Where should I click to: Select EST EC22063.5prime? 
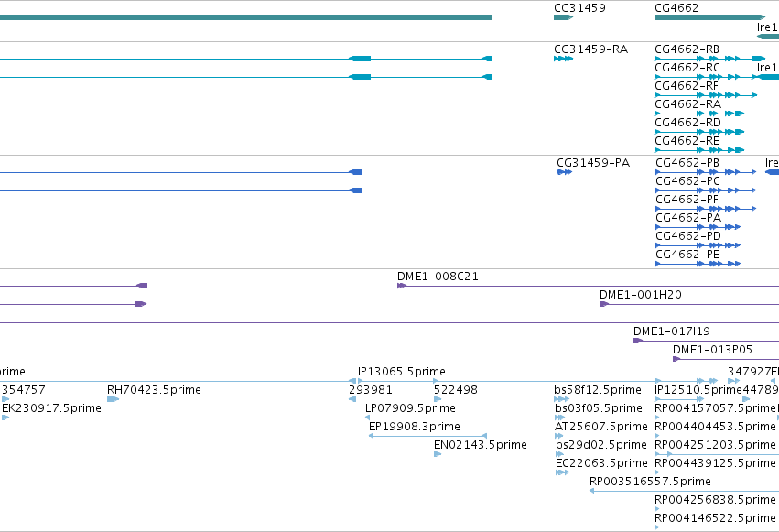coord(601,463)
